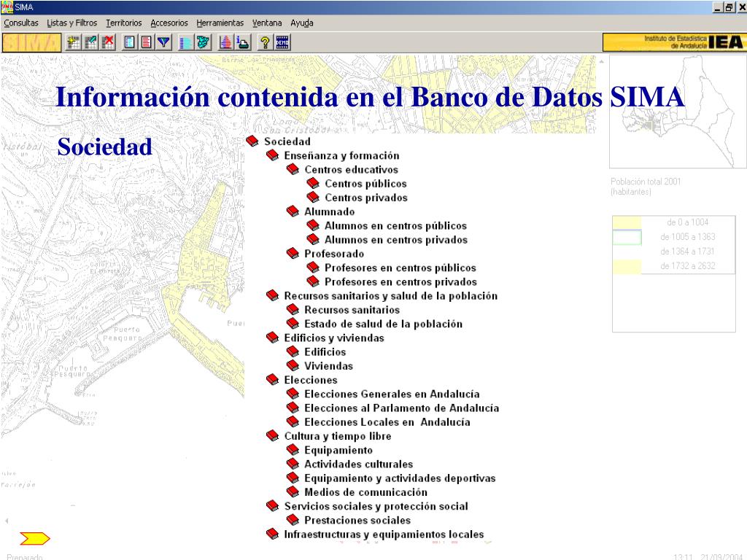Open the blue list toolbar icon
The height and width of the screenshot is (560, 747).
pyautogui.click(x=129, y=42)
